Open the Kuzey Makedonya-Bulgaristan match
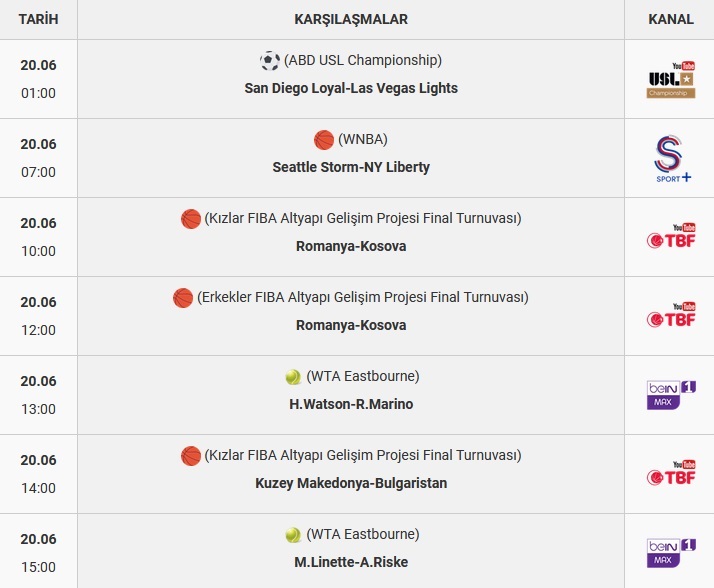 [351, 483]
